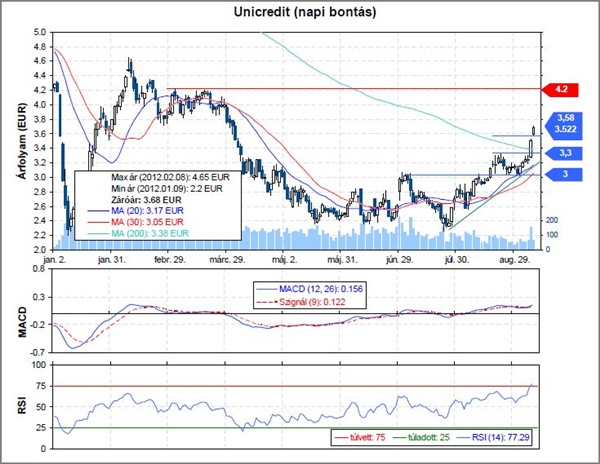600x464 pixels.
Task: Click the vertical 'RSI' axis title
Action: click(23, 406)
